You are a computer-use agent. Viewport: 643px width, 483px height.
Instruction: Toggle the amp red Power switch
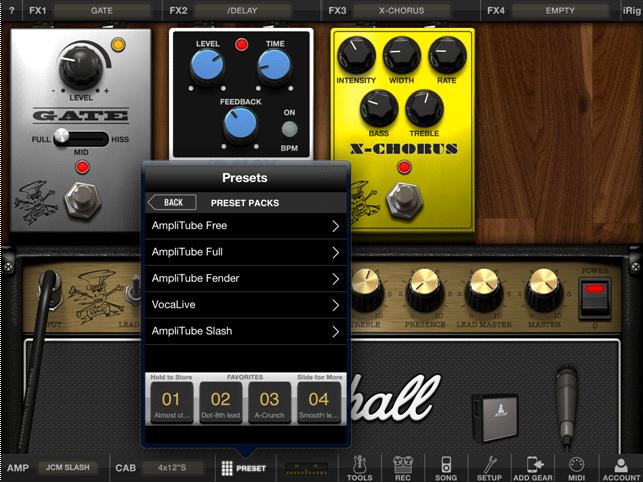click(x=595, y=298)
